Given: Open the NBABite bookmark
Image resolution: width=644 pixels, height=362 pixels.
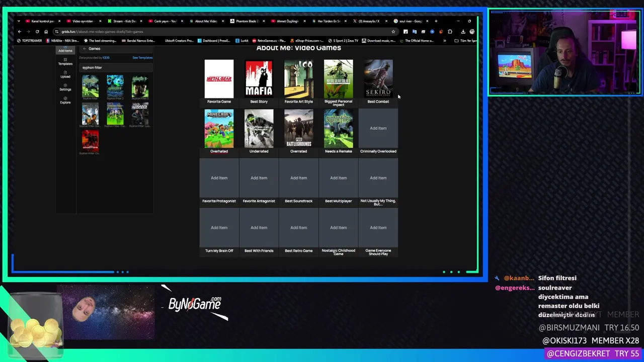Looking at the screenshot, I should (x=63, y=41).
